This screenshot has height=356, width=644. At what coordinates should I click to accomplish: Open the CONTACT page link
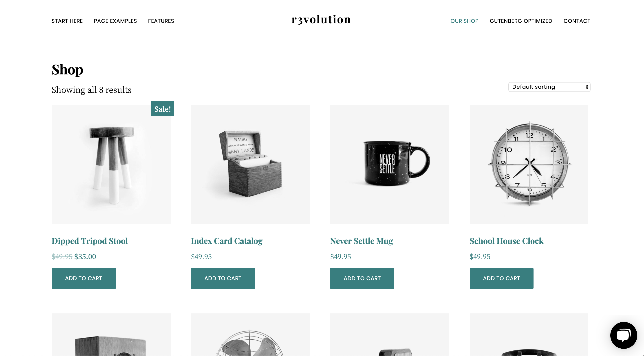tap(576, 21)
